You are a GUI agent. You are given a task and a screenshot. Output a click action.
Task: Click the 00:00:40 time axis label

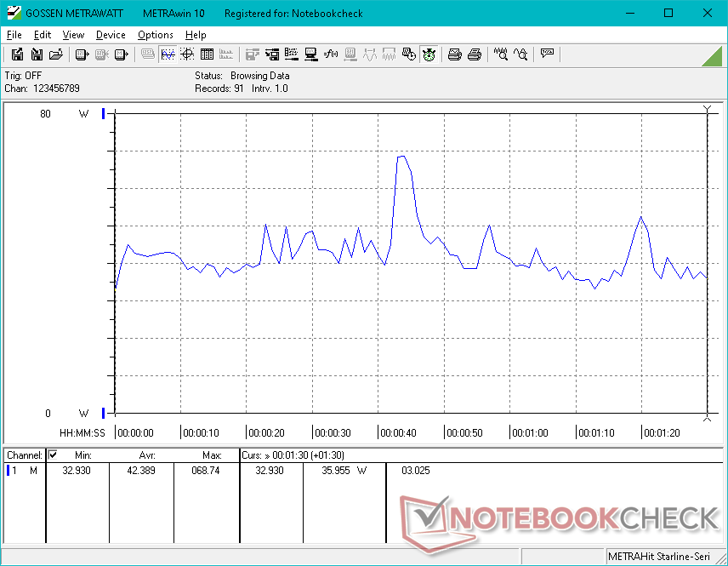click(x=398, y=433)
